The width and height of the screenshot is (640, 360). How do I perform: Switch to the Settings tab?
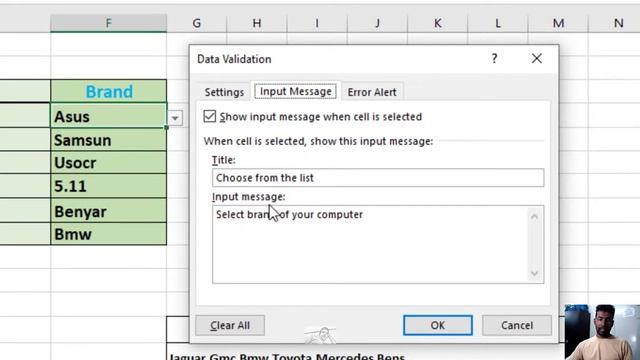click(224, 92)
